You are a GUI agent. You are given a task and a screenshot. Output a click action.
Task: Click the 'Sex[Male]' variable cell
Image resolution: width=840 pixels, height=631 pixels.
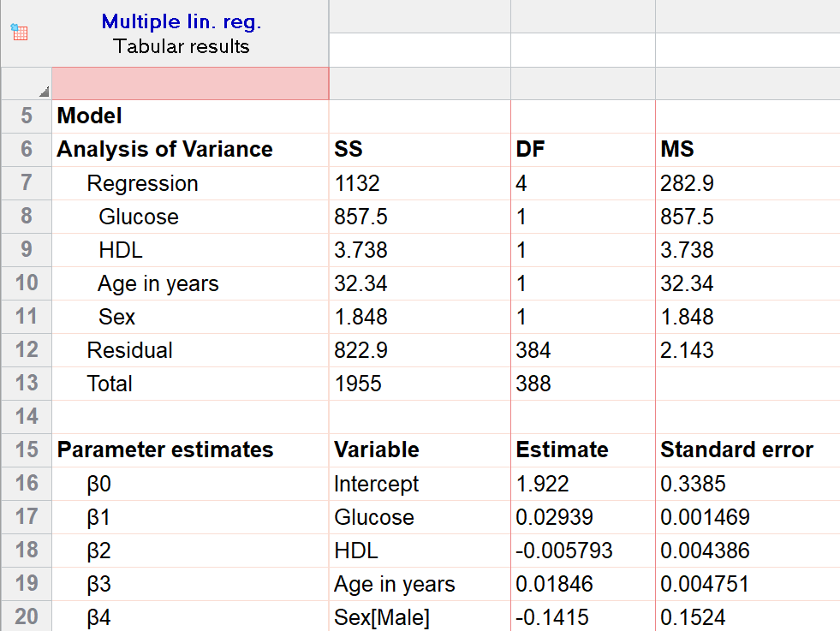[x=382, y=617]
